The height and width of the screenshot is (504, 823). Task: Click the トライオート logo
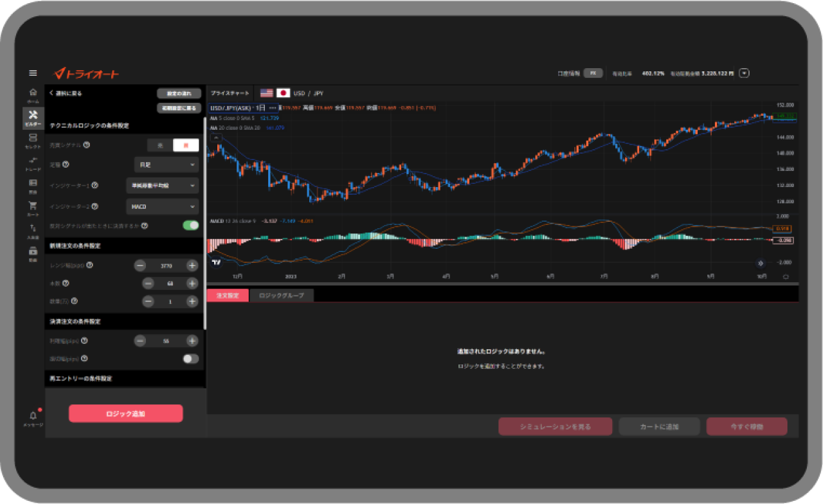[x=86, y=74]
